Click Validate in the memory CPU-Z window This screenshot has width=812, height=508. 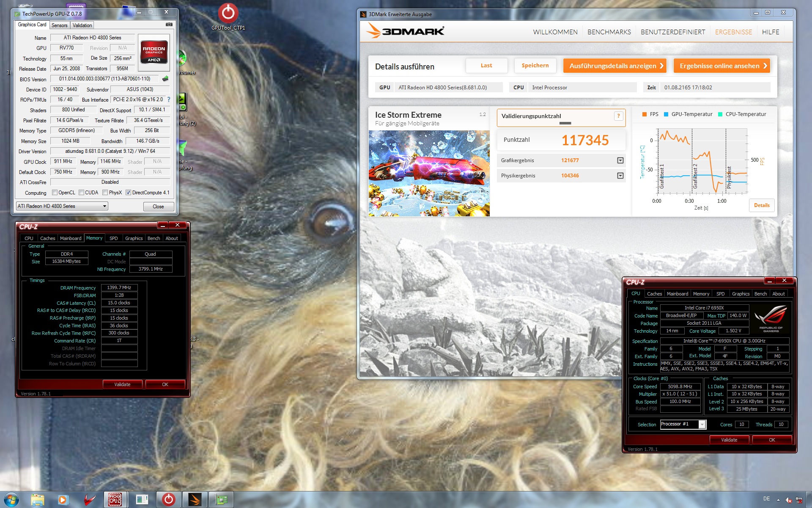click(x=122, y=384)
